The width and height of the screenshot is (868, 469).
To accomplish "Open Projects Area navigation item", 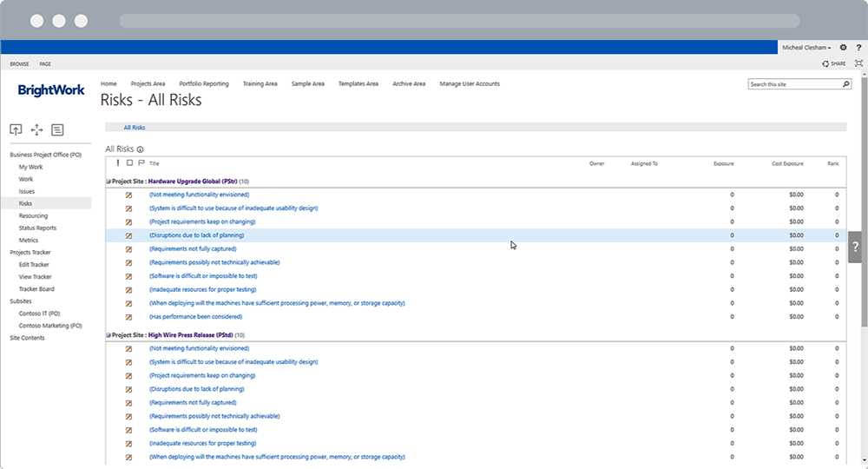I will click(x=148, y=83).
